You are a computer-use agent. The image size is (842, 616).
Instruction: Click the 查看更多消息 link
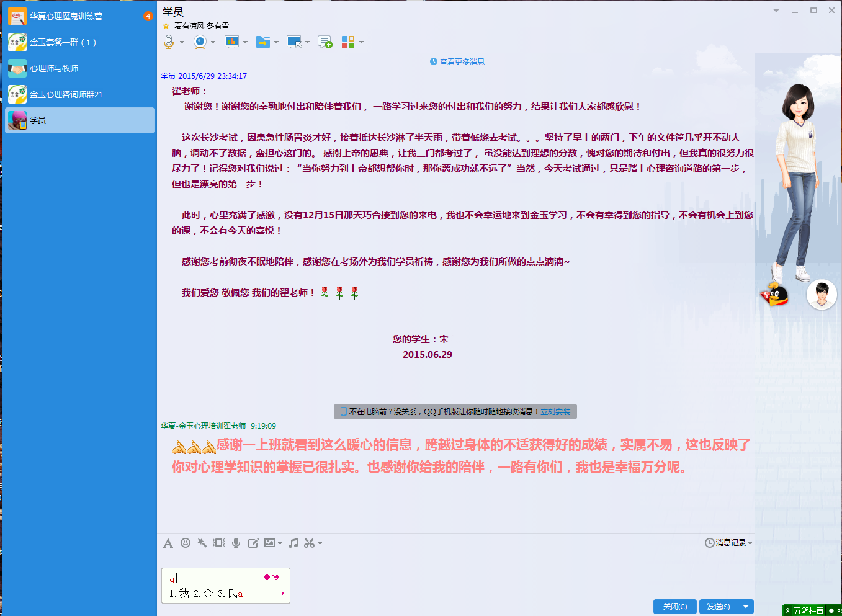(462, 61)
